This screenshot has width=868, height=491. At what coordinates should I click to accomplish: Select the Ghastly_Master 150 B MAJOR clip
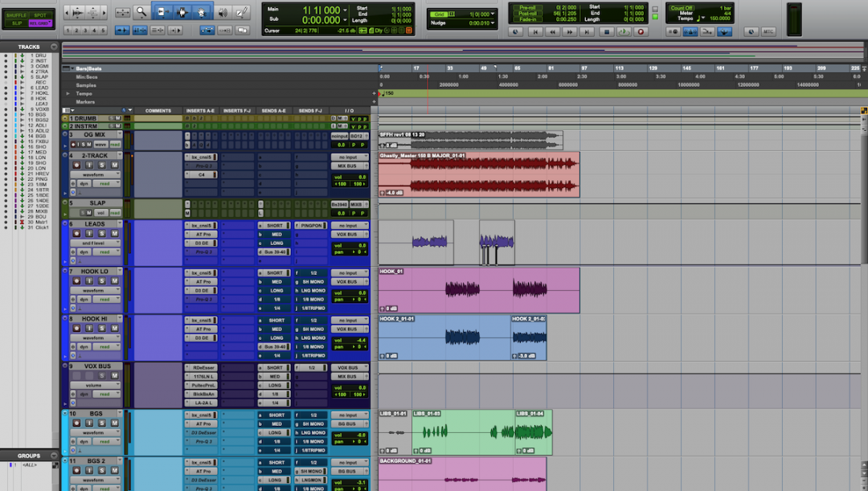(x=479, y=174)
